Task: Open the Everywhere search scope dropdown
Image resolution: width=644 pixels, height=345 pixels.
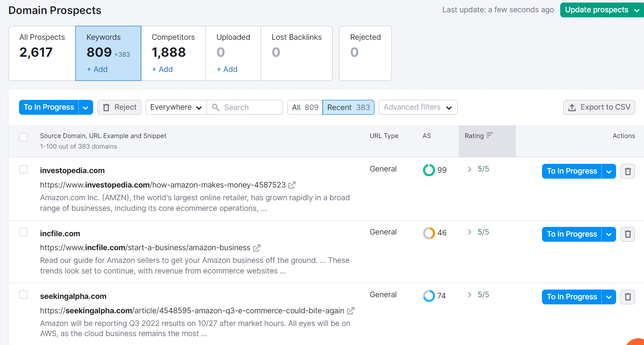Action: [176, 108]
